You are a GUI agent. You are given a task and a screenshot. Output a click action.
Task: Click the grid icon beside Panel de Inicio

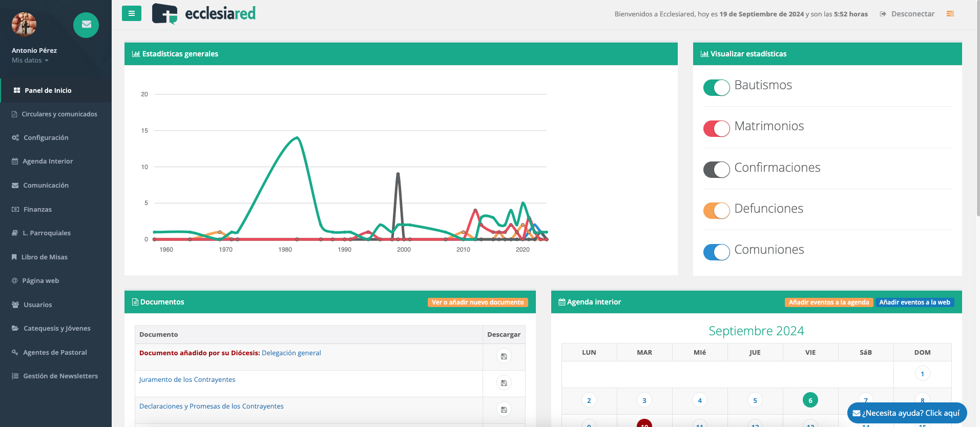click(17, 90)
